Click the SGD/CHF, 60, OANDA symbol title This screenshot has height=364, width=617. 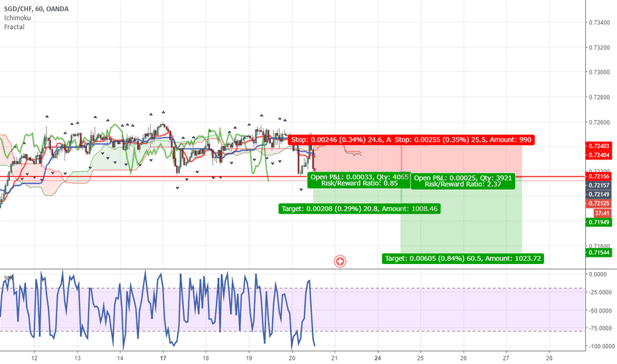coord(36,9)
